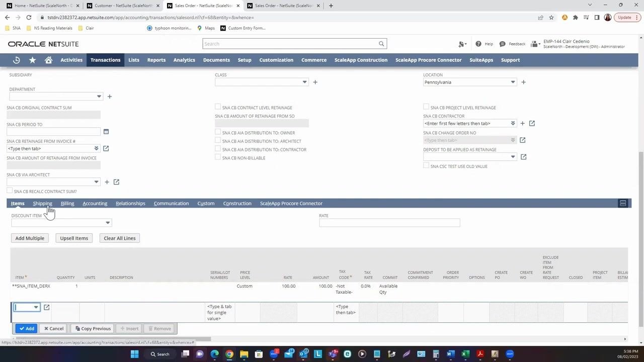
Task: Expand the Item dropdown in new line
Action: (36, 307)
